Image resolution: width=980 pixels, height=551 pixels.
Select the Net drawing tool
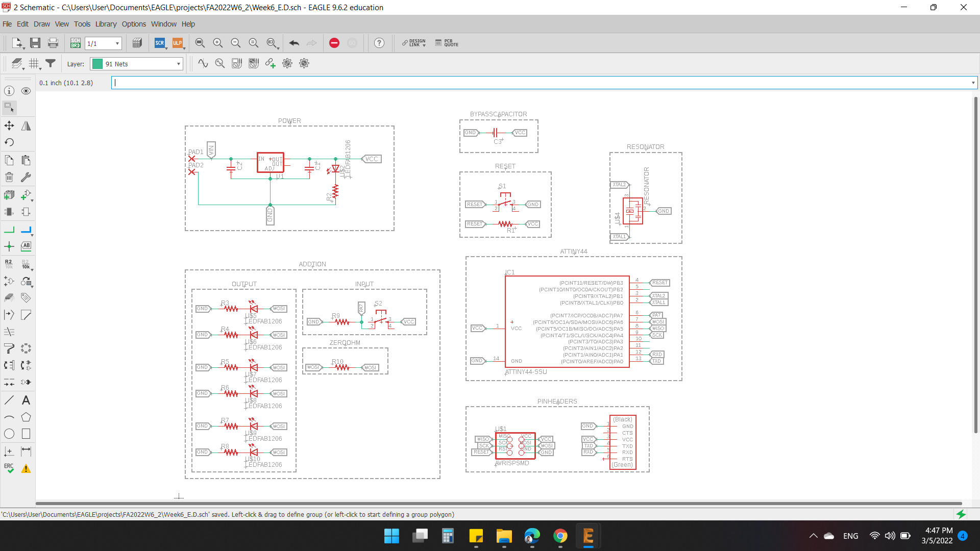click(x=9, y=230)
